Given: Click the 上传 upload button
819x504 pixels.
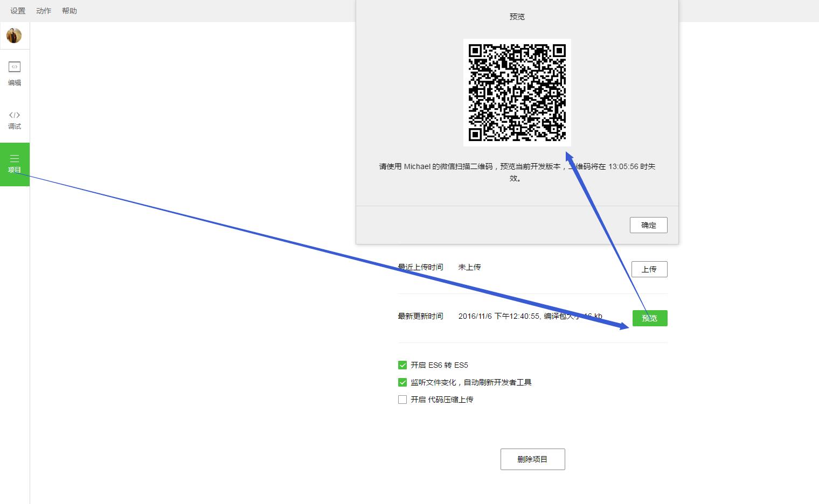Looking at the screenshot, I should [649, 269].
